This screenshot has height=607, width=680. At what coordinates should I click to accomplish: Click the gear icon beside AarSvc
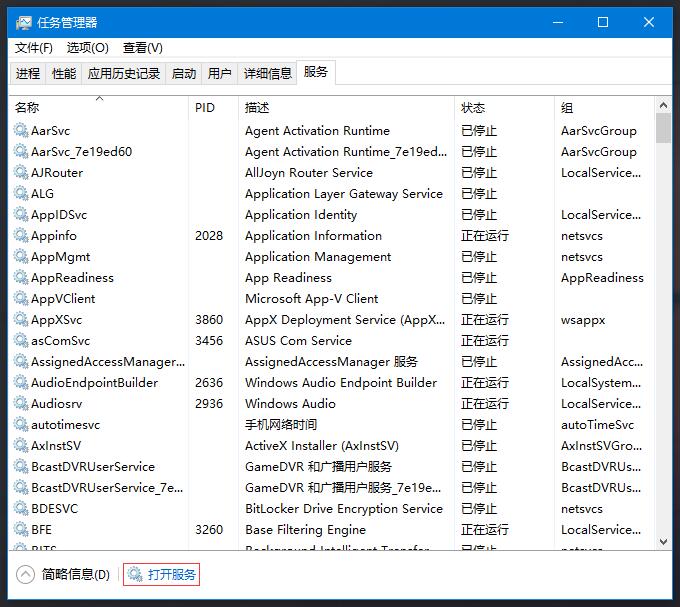[x=21, y=131]
